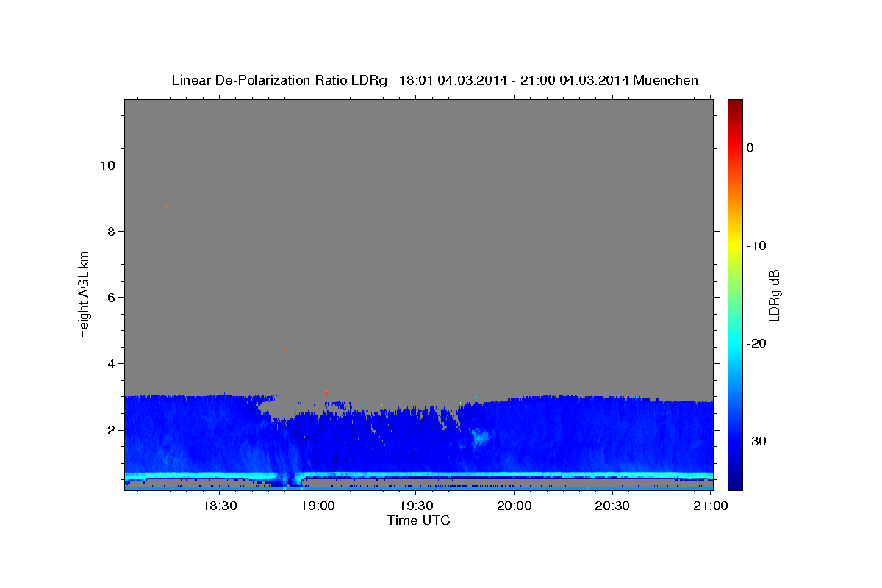Click the height label '4'

[x=110, y=363]
